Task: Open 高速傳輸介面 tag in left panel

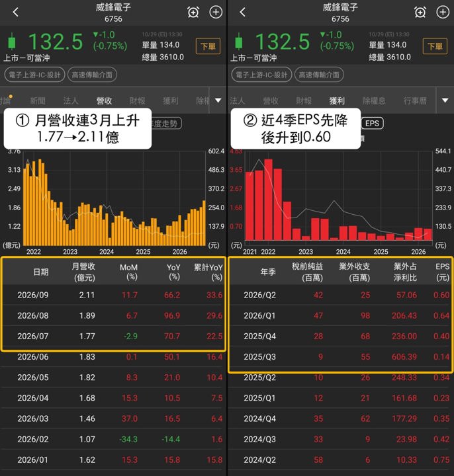Action: [92, 75]
